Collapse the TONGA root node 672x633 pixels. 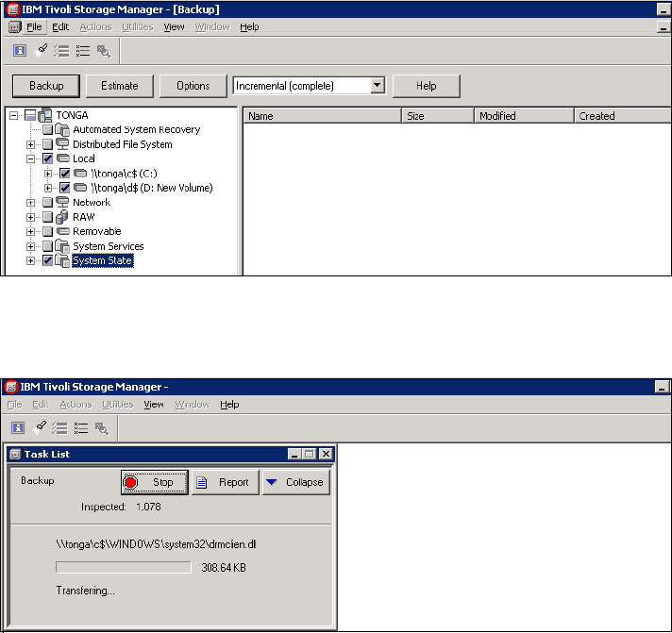[x=14, y=115]
